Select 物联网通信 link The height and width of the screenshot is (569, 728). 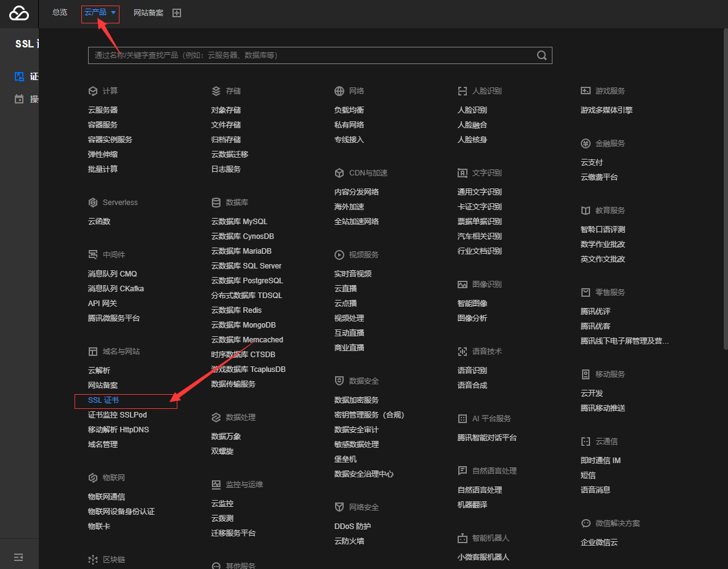(107, 496)
